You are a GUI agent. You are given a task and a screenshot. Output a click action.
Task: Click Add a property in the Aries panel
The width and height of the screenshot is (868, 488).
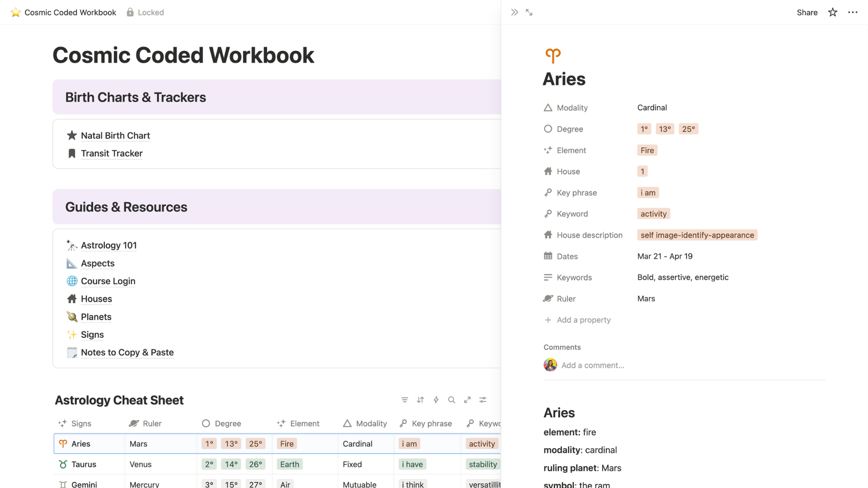pos(583,319)
